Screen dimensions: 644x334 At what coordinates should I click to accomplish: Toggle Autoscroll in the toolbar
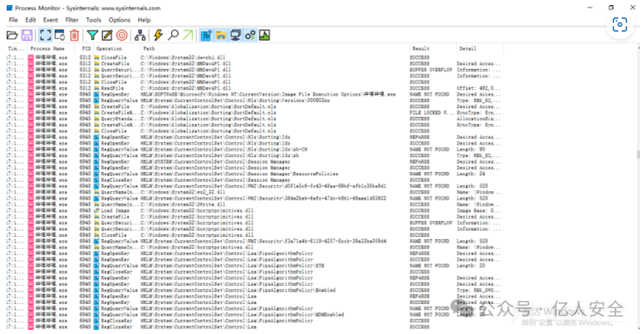click(59, 35)
